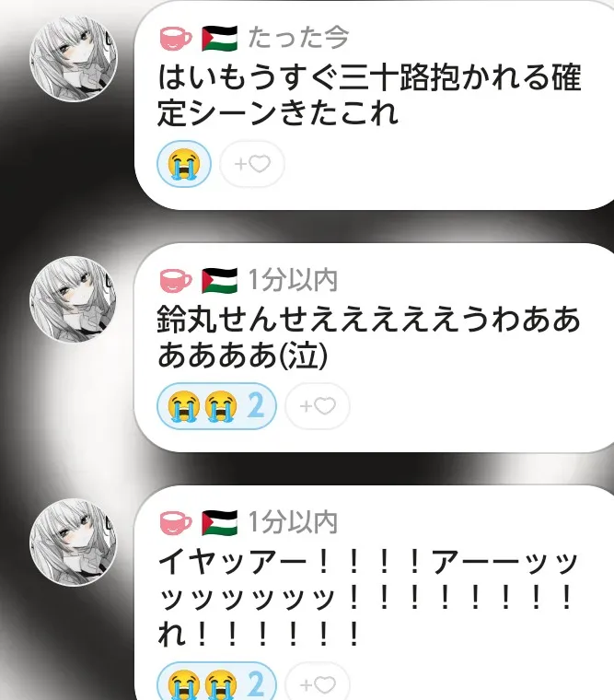The height and width of the screenshot is (700, 614).
Task: Toggle crying reaction with count 2 on 鈴丸 post
Action: click(217, 406)
